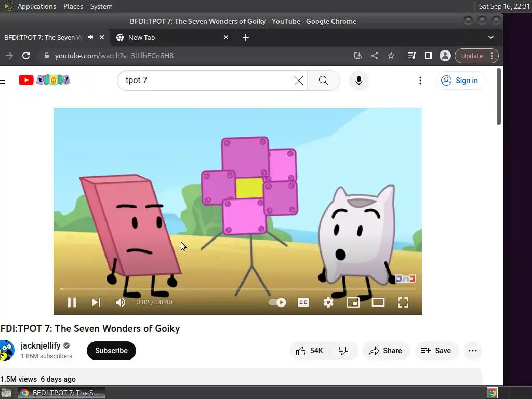The width and height of the screenshot is (532, 399).
Task: Click the show desktop taskbar icon
Action: (6, 393)
